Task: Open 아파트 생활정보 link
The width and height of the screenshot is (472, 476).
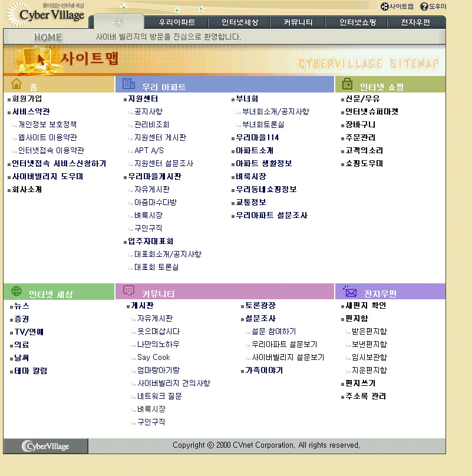Action: coord(264,164)
